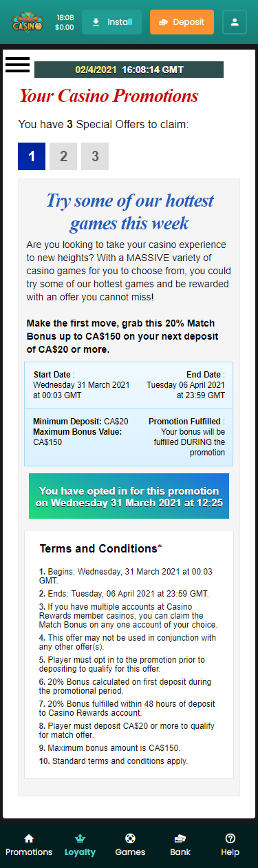Open the user profile icon
The width and height of the screenshot is (258, 868).
pyautogui.click(x=235, y=22)
